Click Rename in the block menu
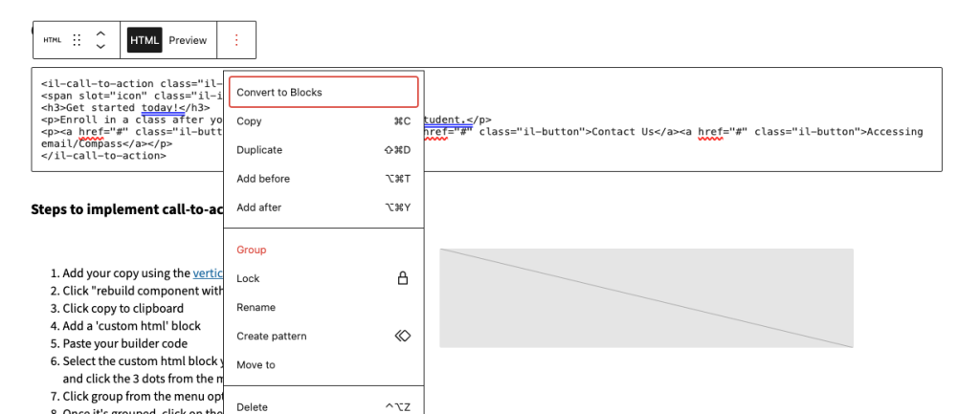980x414 pixels. click(323, 307)
